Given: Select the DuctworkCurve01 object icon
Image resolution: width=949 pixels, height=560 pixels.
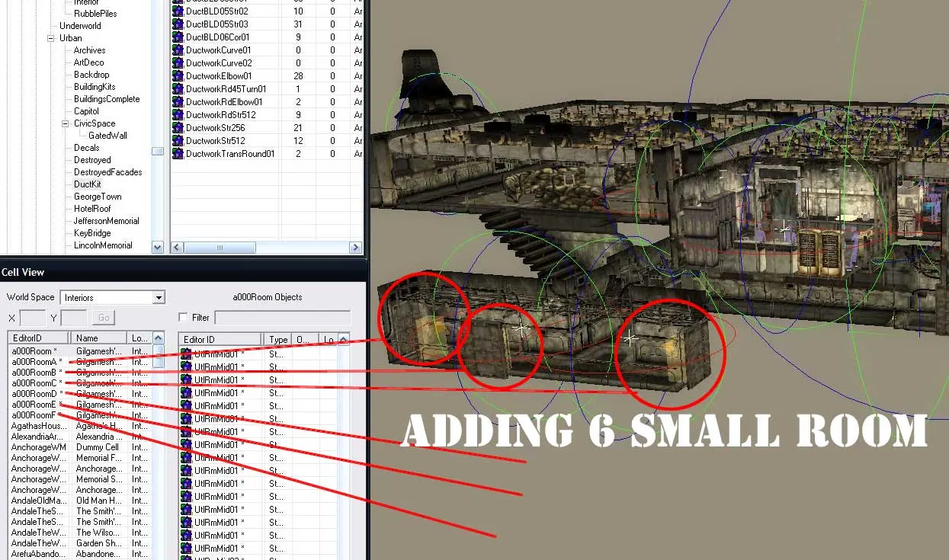Looking at the screenshot, I should click(x=178, y=50).
